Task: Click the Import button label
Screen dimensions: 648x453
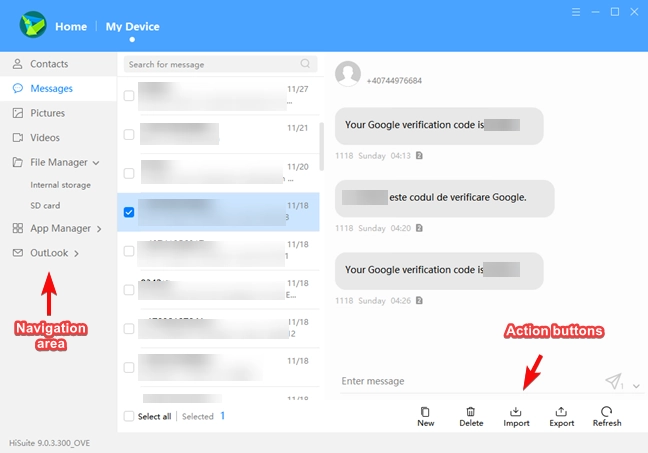Action: [x=516, y=423]
